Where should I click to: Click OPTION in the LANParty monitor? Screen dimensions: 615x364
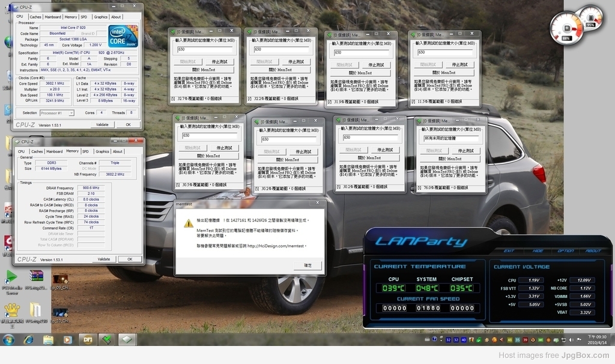point(565,251)
